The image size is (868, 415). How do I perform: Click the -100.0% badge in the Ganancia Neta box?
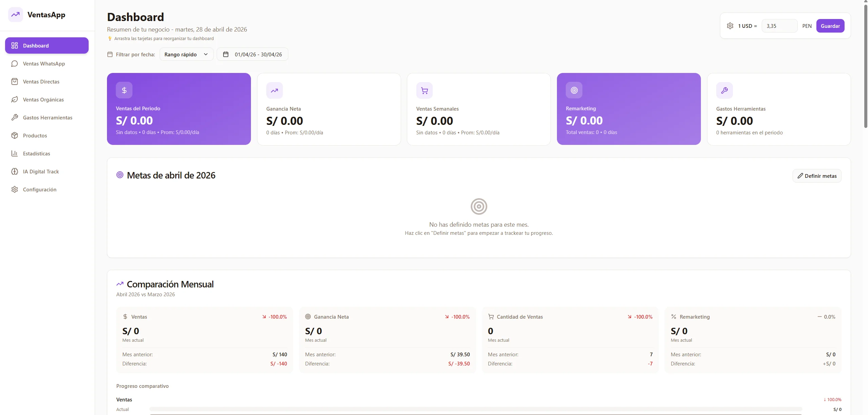[x=457, y=317]
